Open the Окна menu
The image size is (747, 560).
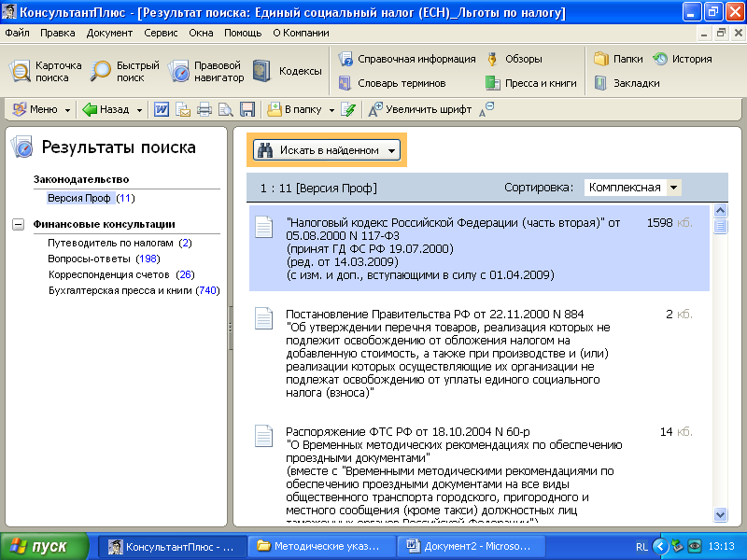point(201,33)
